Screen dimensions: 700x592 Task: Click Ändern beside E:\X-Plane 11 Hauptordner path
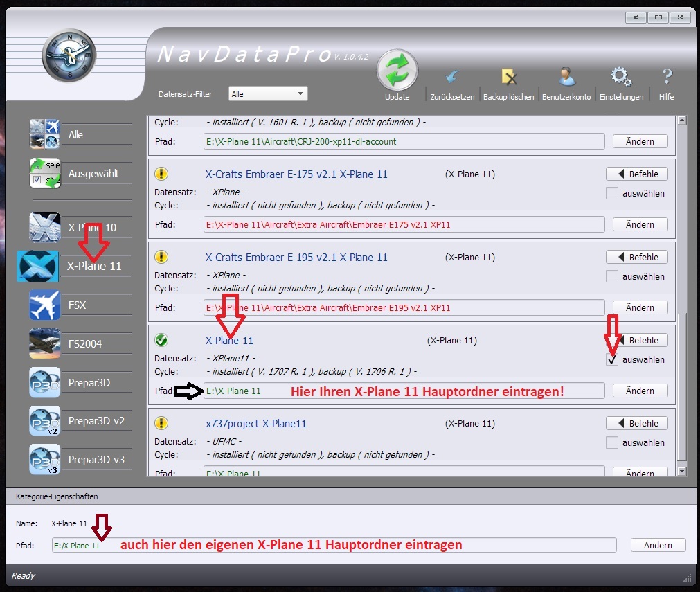[640, 391]
